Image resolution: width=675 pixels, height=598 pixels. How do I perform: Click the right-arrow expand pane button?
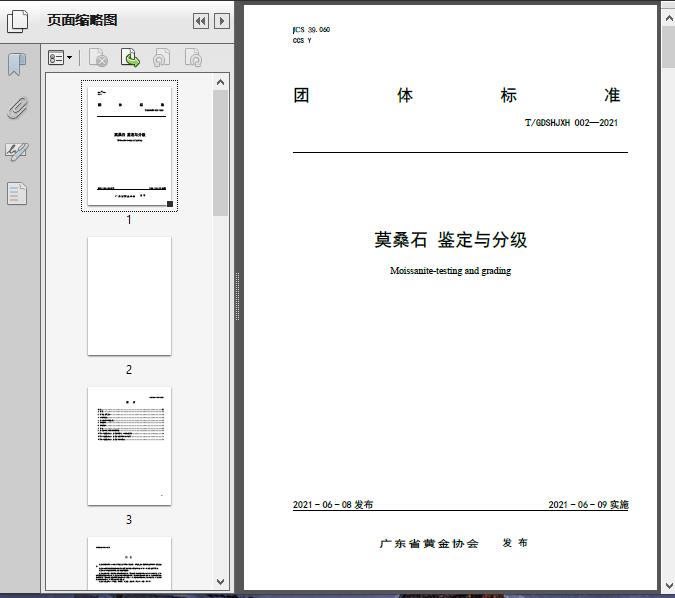222,21
